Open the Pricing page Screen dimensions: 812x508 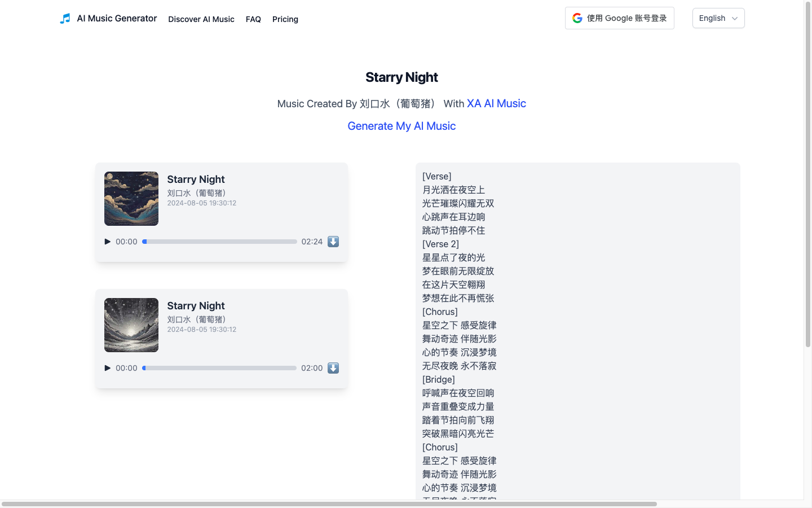(x=285, y=19)
